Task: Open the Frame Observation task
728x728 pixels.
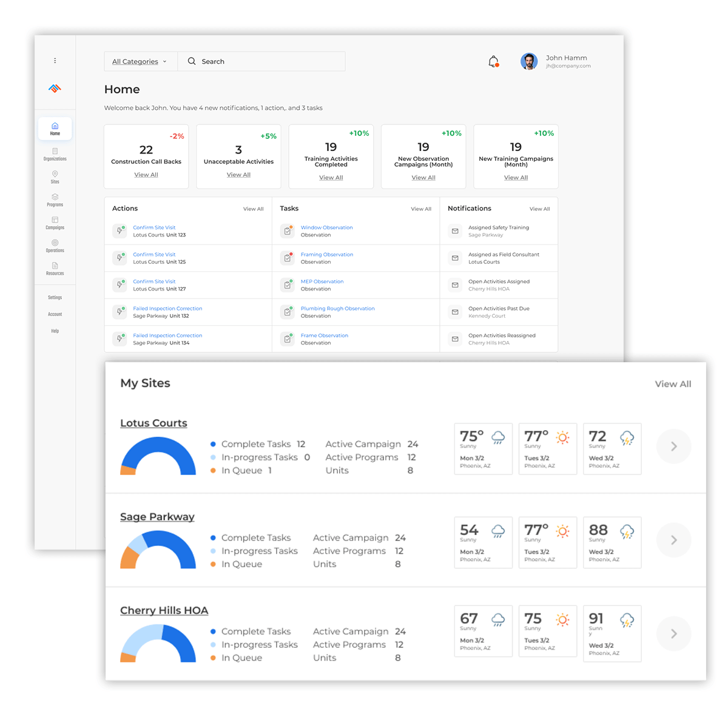Action: tap(325, 335)
